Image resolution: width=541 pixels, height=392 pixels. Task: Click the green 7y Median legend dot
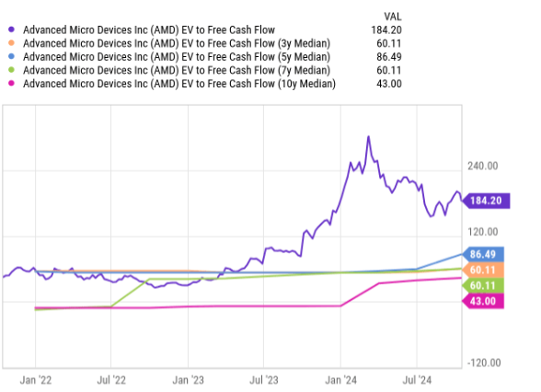click(x=11, y=70)
